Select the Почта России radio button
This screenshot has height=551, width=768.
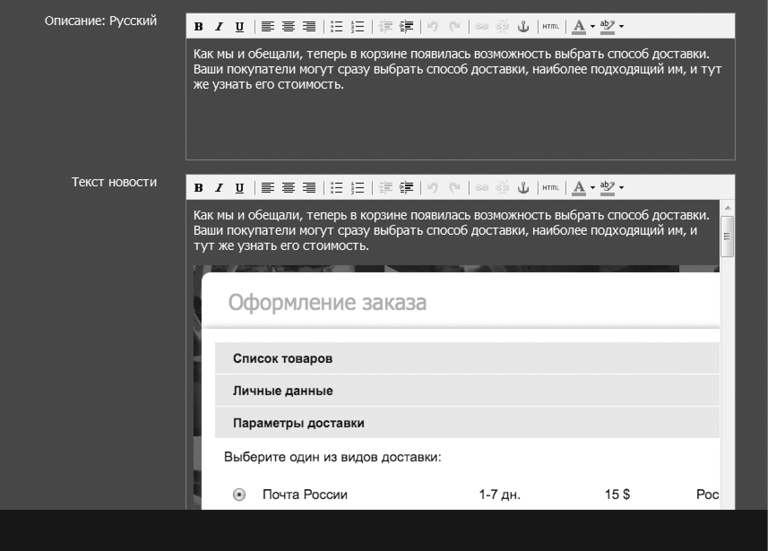click(x=239, y=495)
